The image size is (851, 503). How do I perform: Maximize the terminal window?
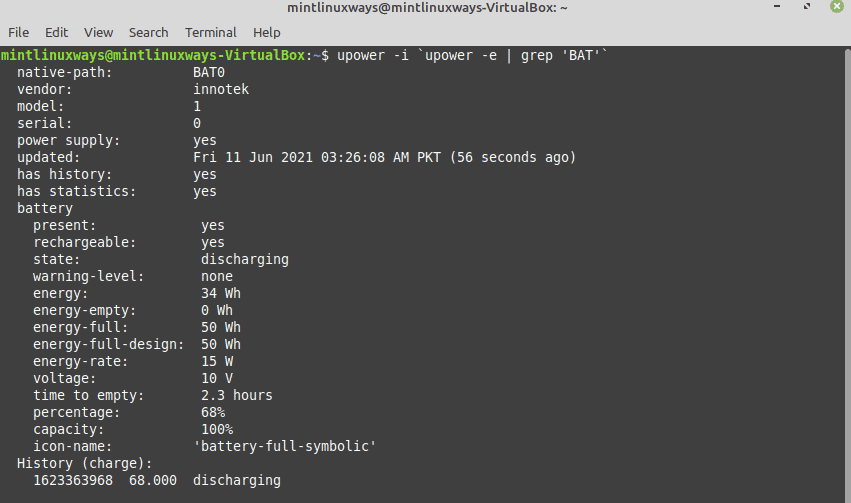coord(806,7)
